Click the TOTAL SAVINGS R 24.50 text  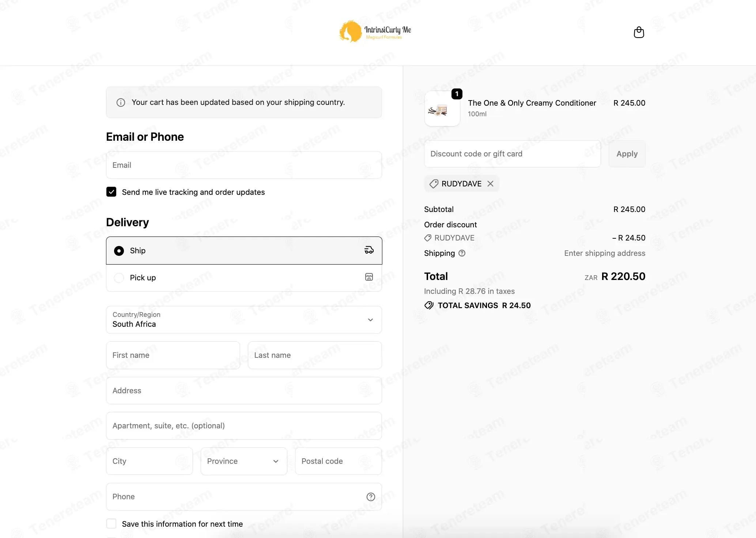[x=484, y=306]
